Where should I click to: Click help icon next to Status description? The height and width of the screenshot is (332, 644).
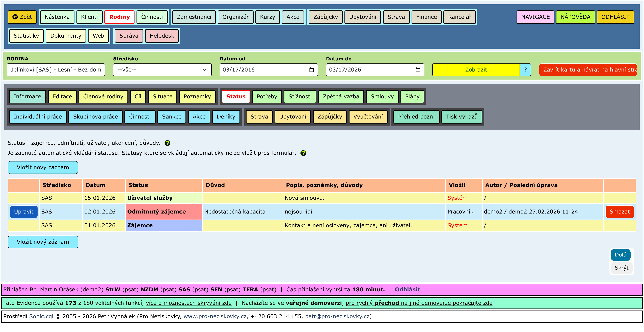click(x=167, y=143)
